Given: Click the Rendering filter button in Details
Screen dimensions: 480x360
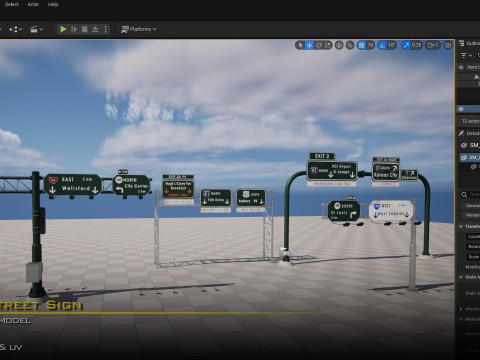Looking at the screenshot, I should [472, 215].
